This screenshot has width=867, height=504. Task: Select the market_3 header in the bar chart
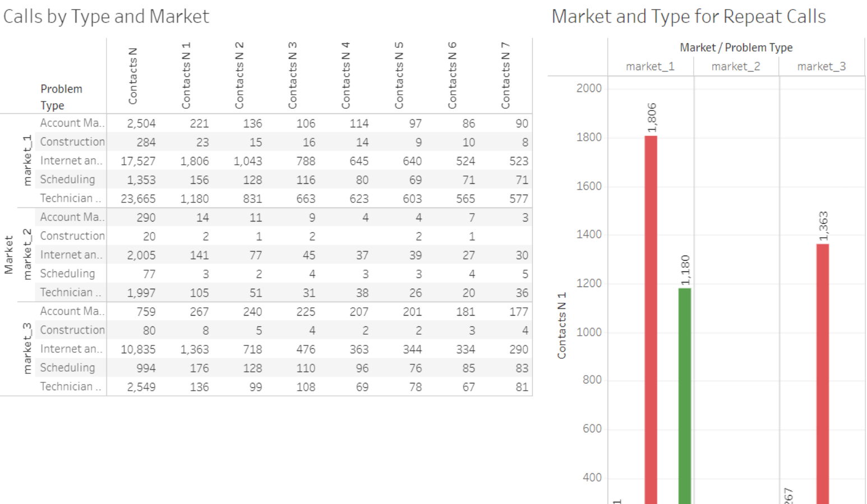822,67
